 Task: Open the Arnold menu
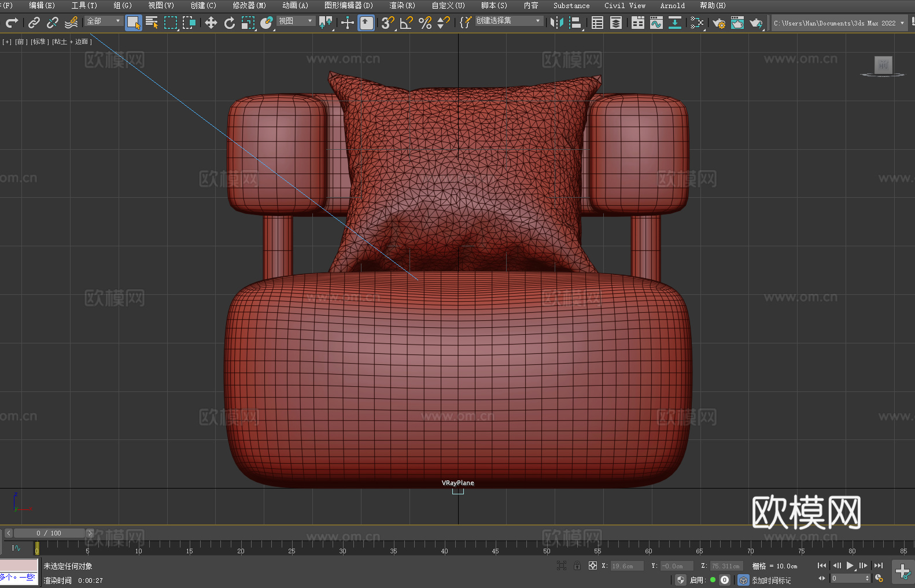pyautogui.click(x=673, y=5)
